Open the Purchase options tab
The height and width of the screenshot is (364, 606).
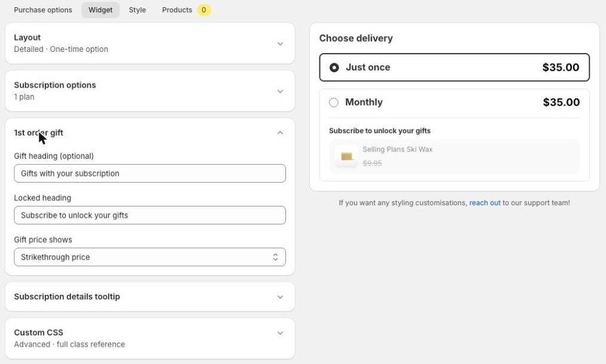tap(43, 10)
